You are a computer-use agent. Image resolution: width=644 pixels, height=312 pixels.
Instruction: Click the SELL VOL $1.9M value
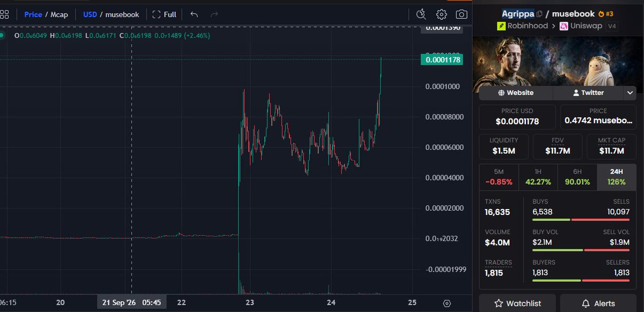tap(620, 243)
